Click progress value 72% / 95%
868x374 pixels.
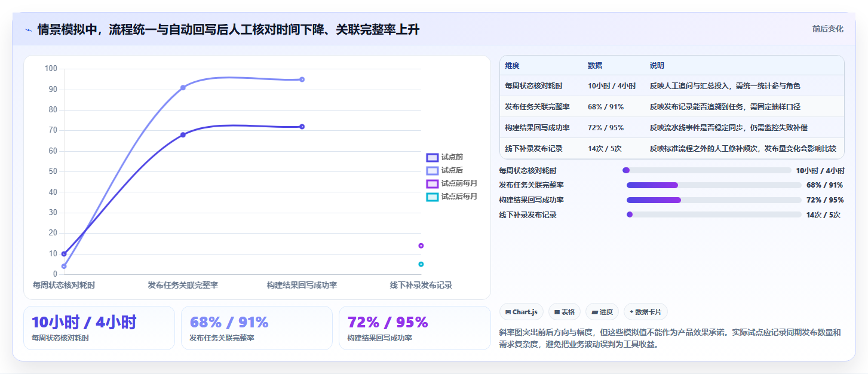pos(825,200)
